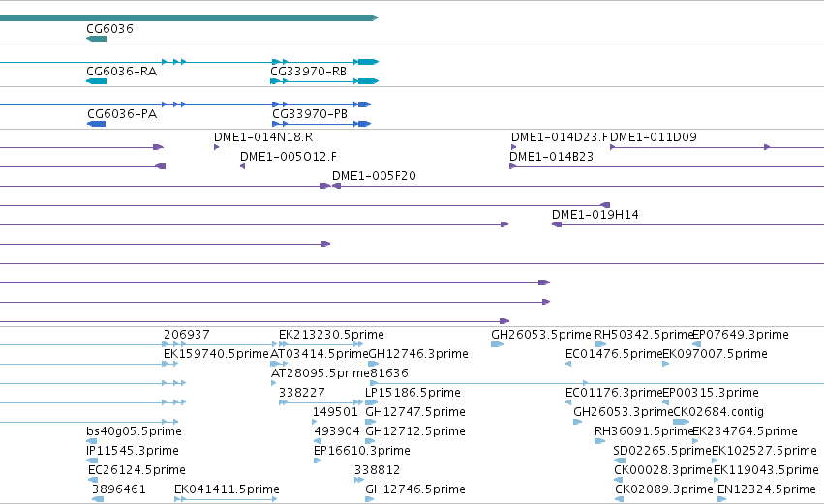Click the DME1-014N18.R clone label
This screenshot has height=504, width=824.
[x=263, y=137]
